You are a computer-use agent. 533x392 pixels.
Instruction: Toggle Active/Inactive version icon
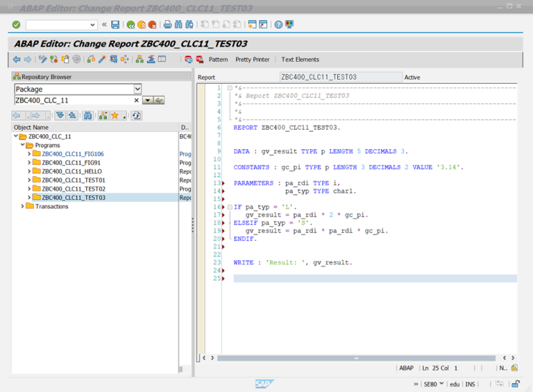54,59
